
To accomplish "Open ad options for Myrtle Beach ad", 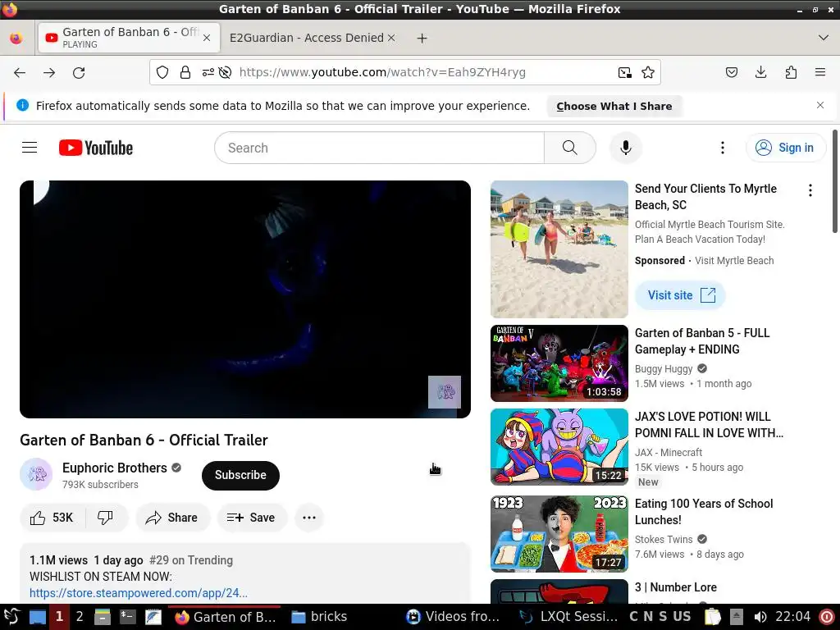I will 810,190.
